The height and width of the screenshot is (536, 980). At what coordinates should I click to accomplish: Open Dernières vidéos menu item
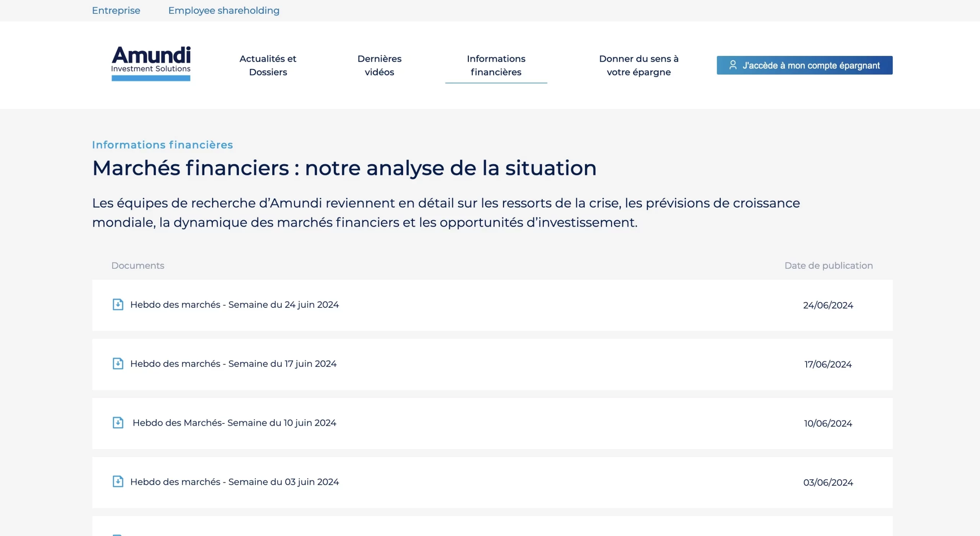(x=379, y=65)
